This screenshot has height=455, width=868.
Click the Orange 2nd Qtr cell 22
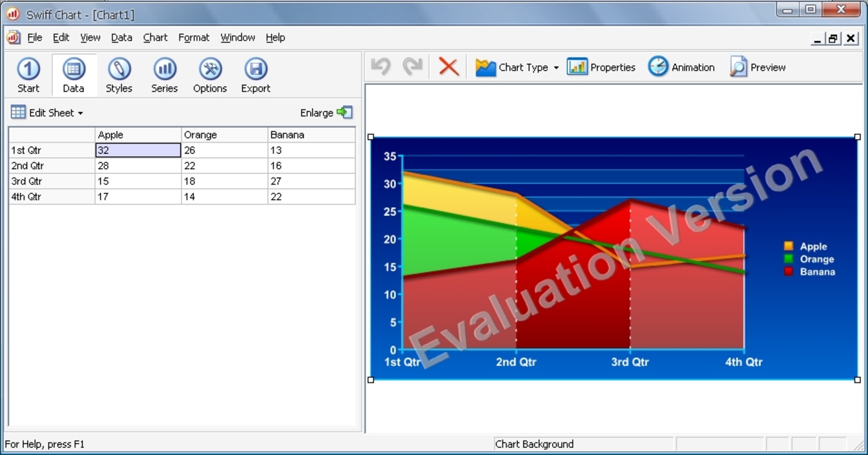(224, 166)
